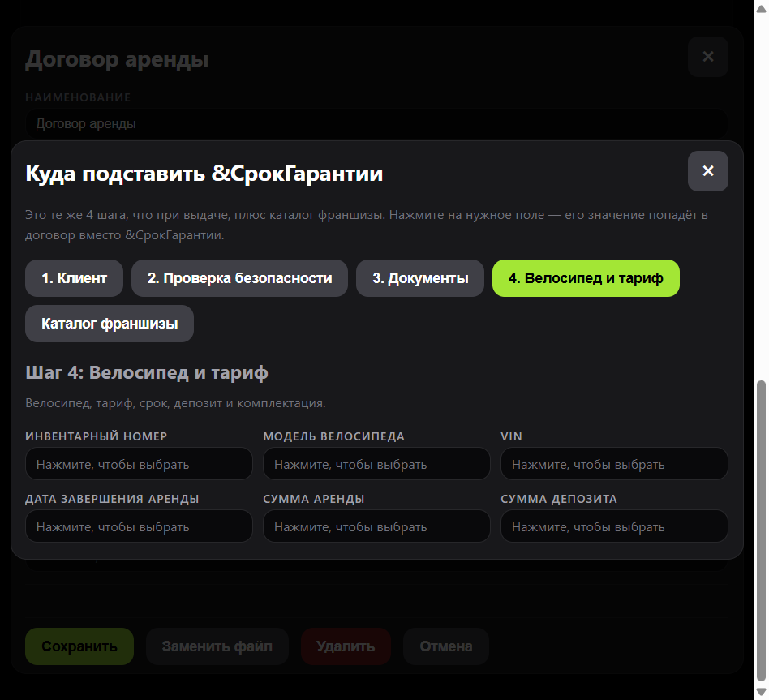Select the "Сумма депозита" field
The height and width of the screenshot is (700, 769).
tap(615, 526)
